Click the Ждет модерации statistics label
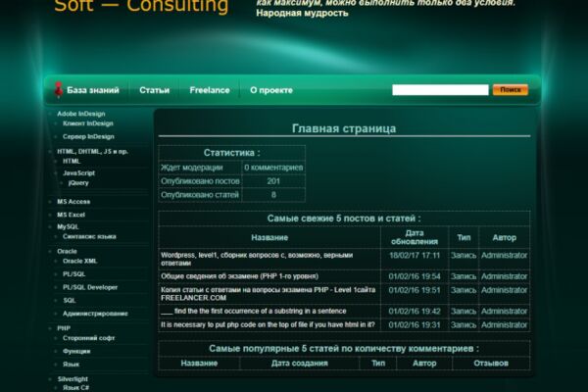The image size is (588, 392). (192, 168)
